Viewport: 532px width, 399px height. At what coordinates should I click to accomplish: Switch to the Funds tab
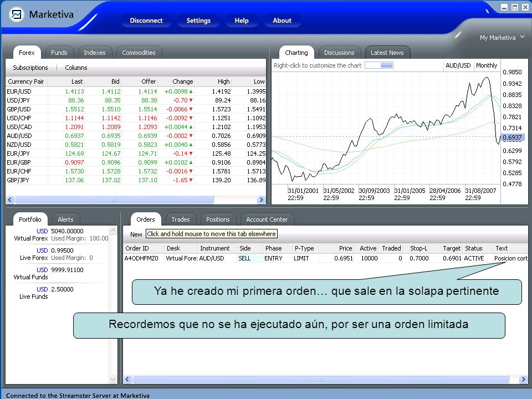tap(59, 53)
